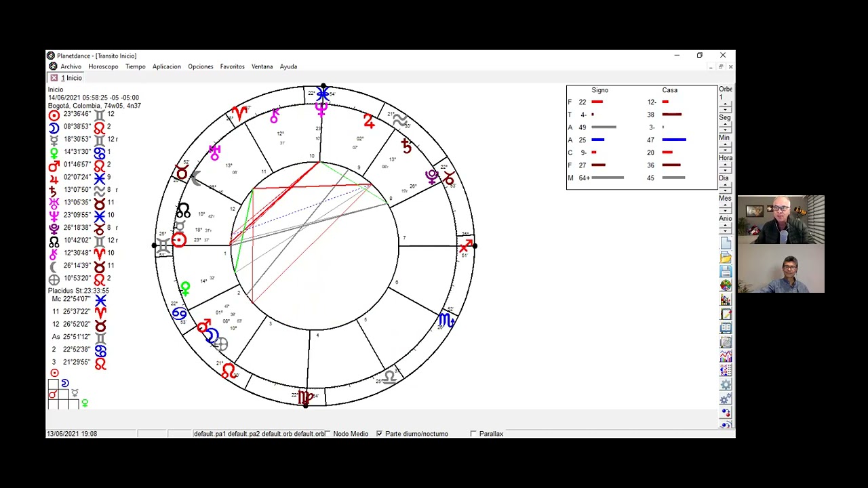The image size is (868, 488).
Task: Click the Placidus St:23:33:55 line
Action: 78,290
